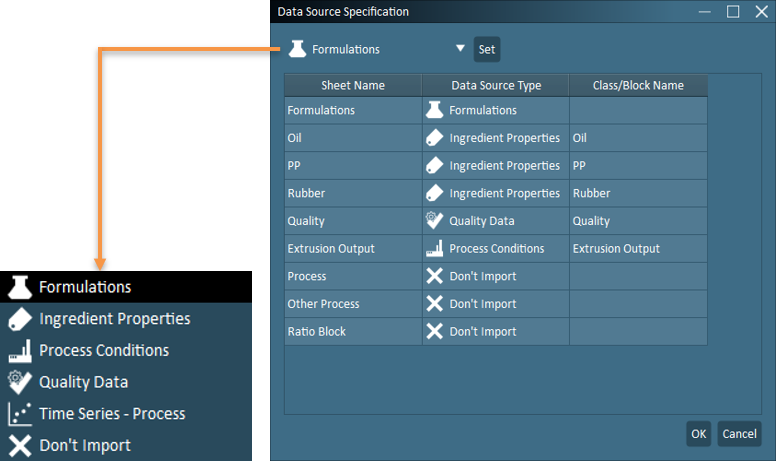This screenshot has height=461, width=776.
Task: Click the X icon in the dropdown list
Action: click(x=20, y=446)
